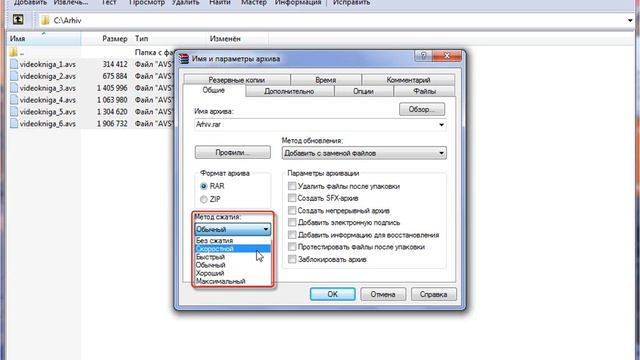640x360 pixels.
Task: Click the videokniga_6.avs file icon
Action: coord(14,123)
